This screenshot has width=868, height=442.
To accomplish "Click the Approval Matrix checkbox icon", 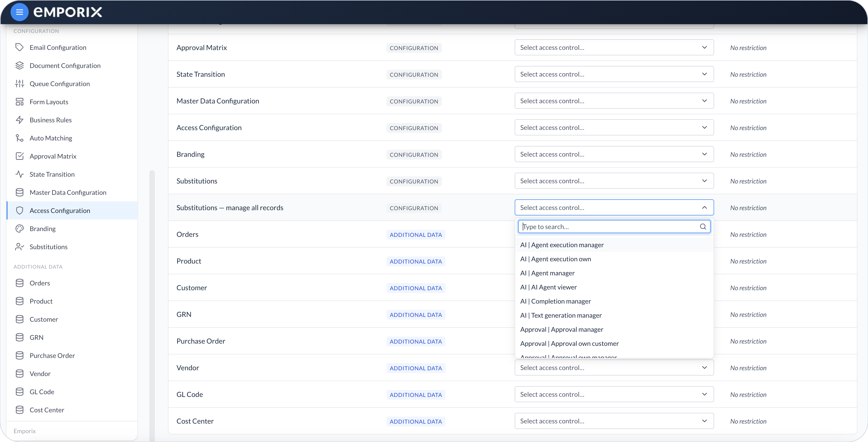I will pos(20,156).
